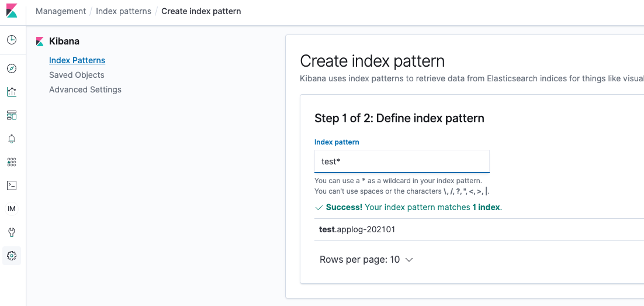Click the dot-grid icon in the sidebar
Viewport: 644px width, 306px height.
(x=12, y=162)
